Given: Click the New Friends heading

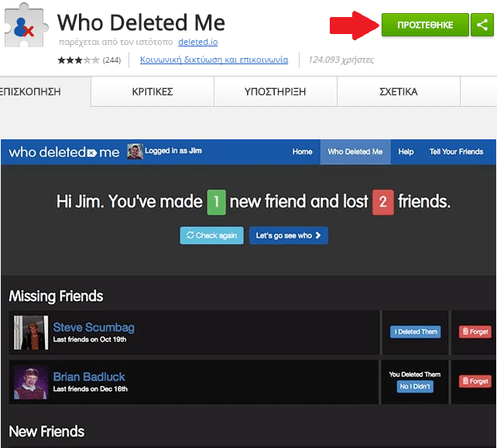Looking at the screenshot, I should click(46, 432).
